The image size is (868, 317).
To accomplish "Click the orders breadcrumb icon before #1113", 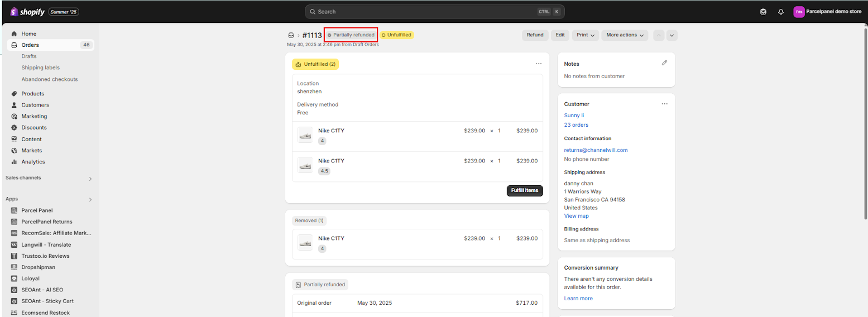I will (x=291, y=35).
